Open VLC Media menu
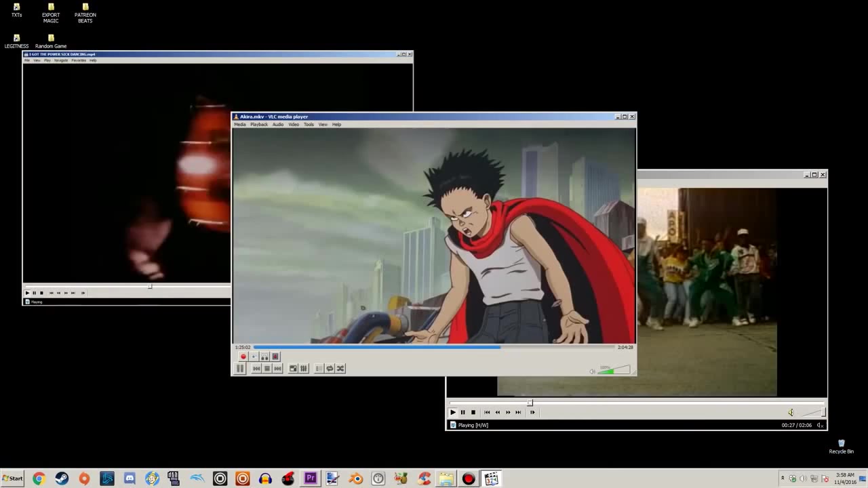 click(x=240, y=125)
